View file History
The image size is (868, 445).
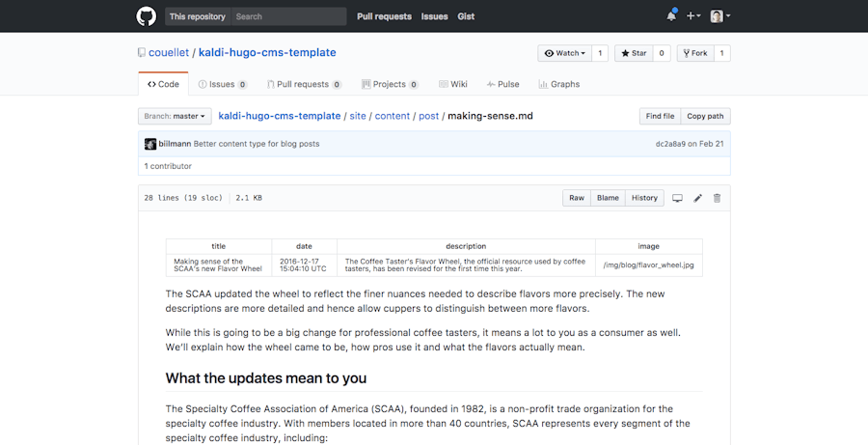coord(644,198)
